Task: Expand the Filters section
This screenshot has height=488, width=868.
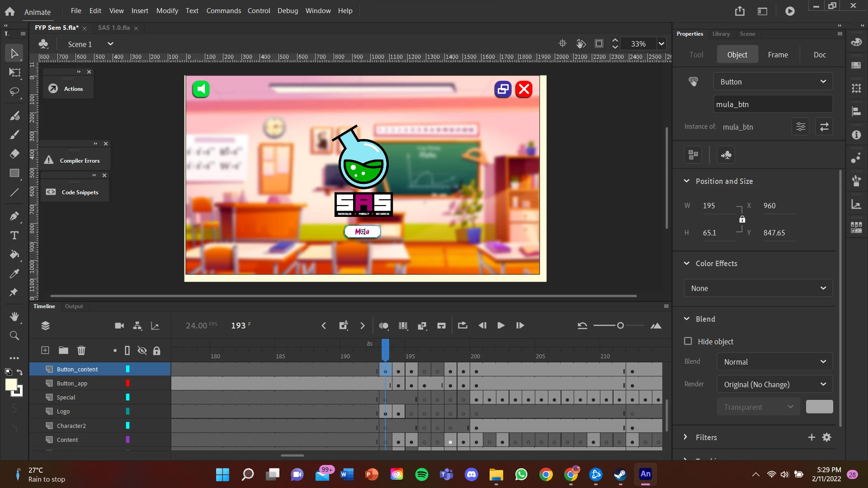Action: click(x=686, y=437)
